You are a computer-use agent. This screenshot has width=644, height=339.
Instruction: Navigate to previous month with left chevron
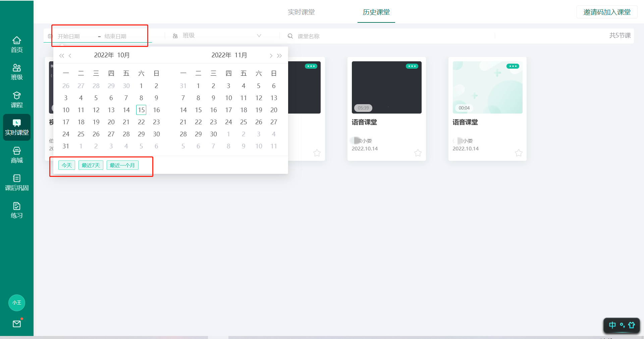tap(70, 56)
